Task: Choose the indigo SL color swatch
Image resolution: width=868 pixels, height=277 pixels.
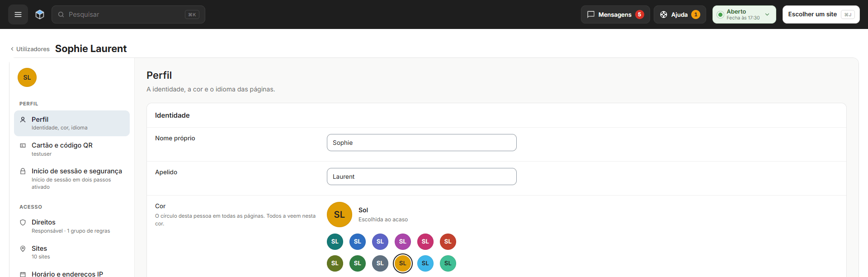Action: (x=380, y=242)
